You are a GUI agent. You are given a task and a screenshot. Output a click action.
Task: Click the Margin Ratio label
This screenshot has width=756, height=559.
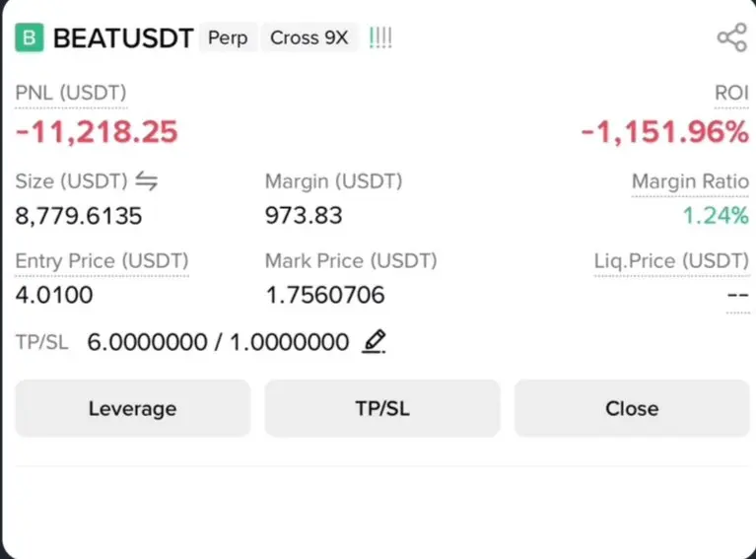pos(690,182)
